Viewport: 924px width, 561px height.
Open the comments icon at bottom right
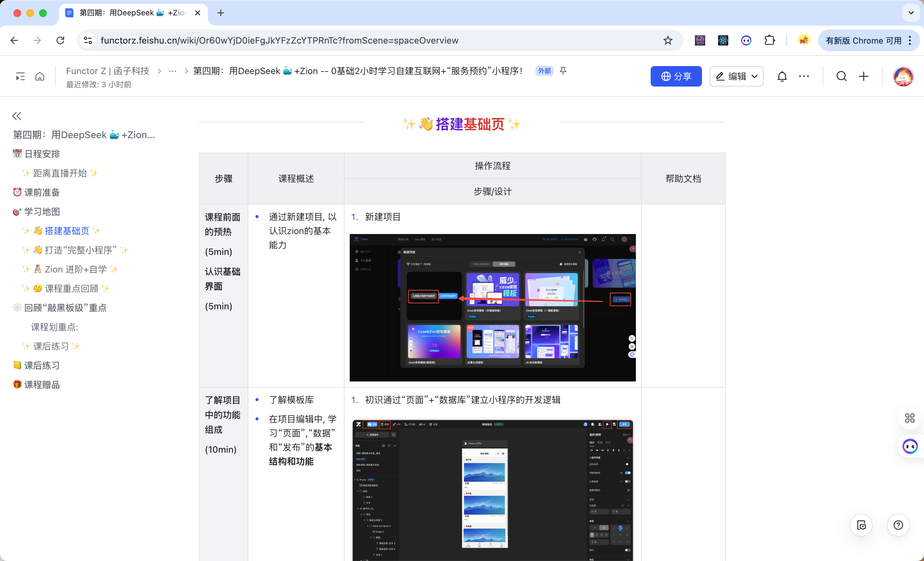[861, 525]
